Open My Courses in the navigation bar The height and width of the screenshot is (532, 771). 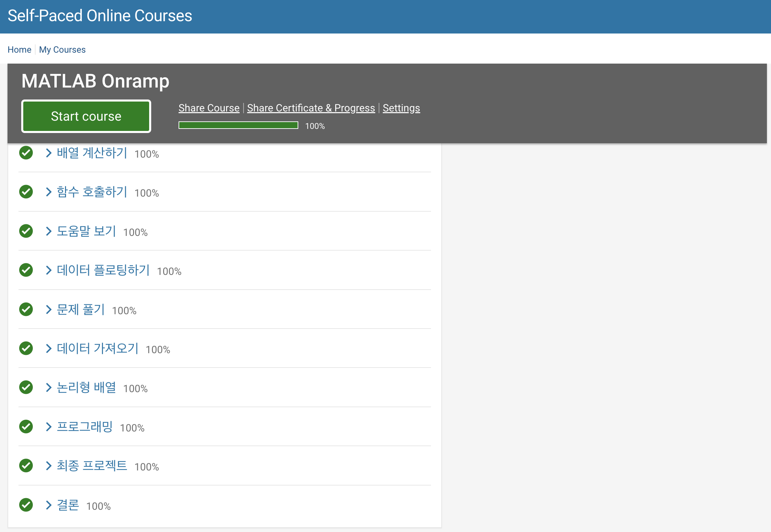[62, 50]
